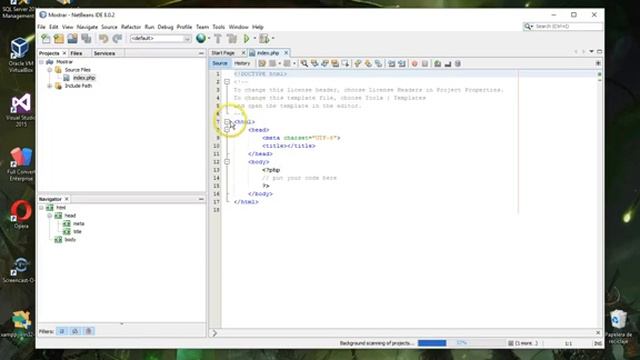
Task: Click the Comment icon in editor toolbar
Action: click(448, 64)
